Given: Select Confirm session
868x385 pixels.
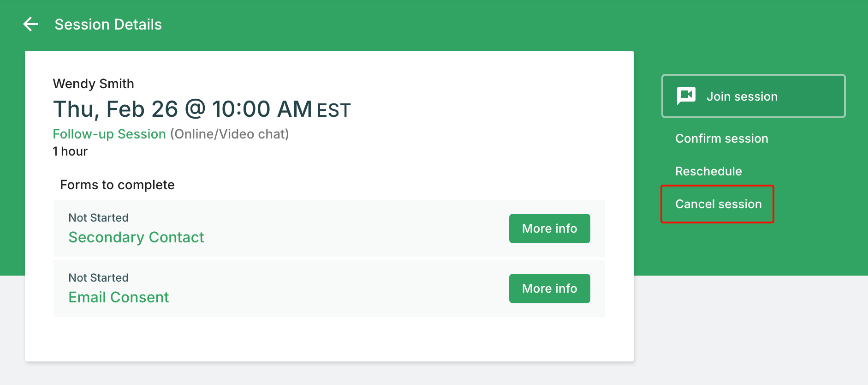Looking at the screenshot, I should 721,138.
